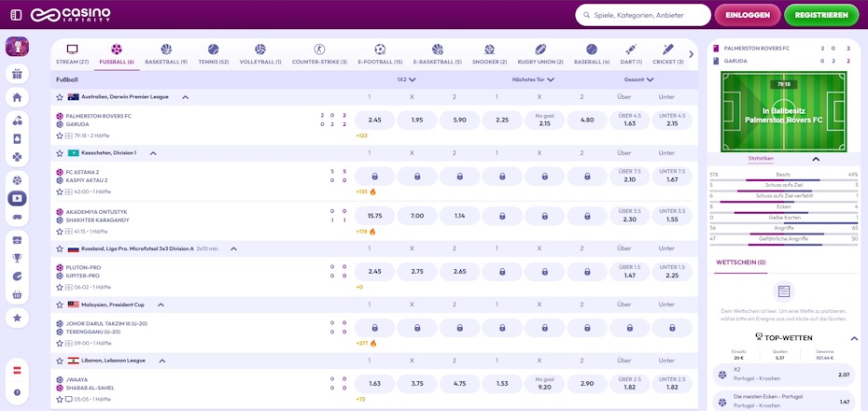Viewport: 868px width, 411px height.
Task: Favorite the Russland Liga Pro league
Action: (x=60, y=248)
